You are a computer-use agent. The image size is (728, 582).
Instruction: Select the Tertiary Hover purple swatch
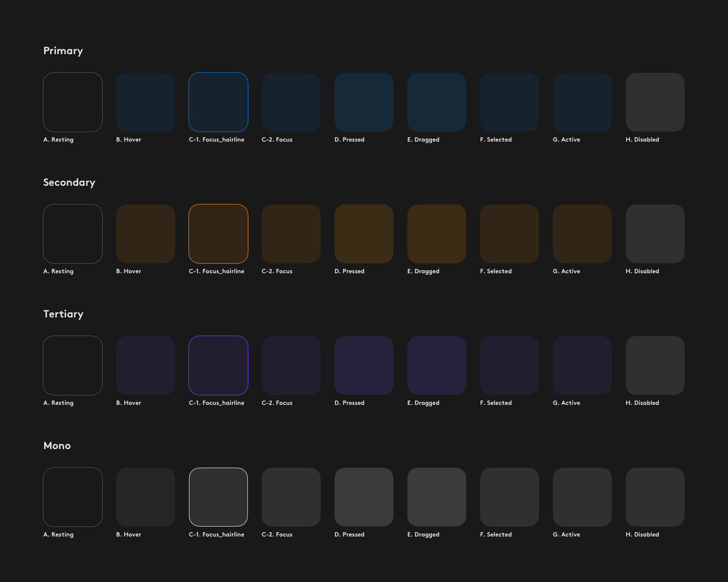click(x=146, y=365)
